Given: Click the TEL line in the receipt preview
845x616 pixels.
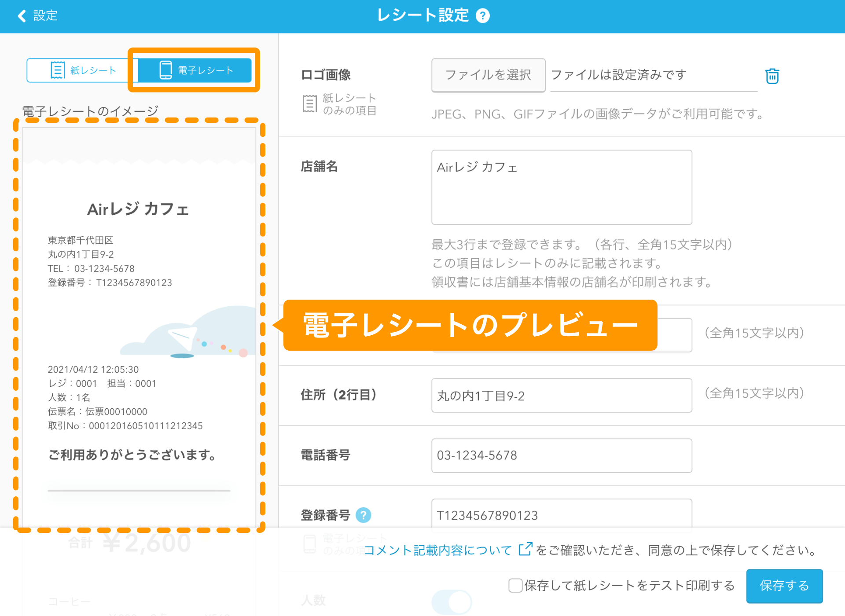Looking at the screenshot, I should [x=91, y=268].
